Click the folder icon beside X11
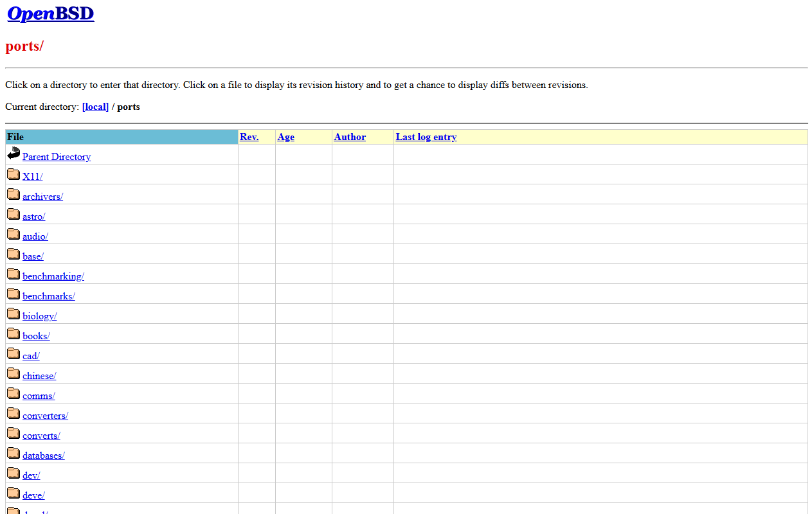Image resolution: width=812 pixels, height=514 pixels. (x=14, y=173)
